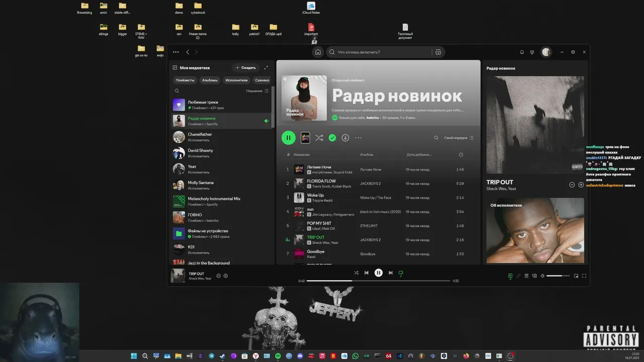Adjust the volume slider
Screen dimensions: 644x362
pyautogui.click(x=558, y=276)
